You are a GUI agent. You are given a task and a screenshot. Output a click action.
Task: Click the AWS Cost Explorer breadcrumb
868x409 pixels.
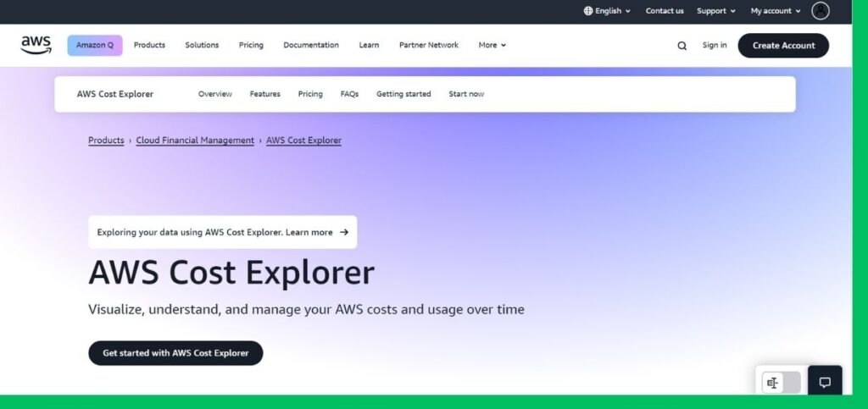[304, 141]
